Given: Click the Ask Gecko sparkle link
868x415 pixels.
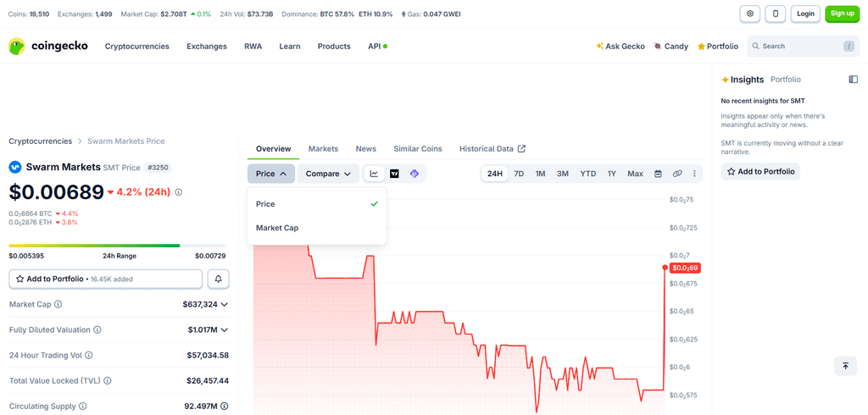Looking at the screenshot, I should (x=620, y=47).
